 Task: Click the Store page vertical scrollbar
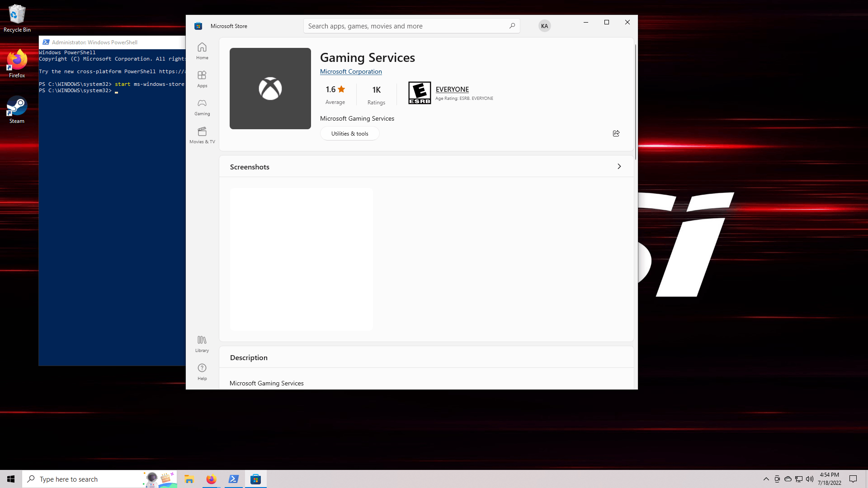click(635, 102)
